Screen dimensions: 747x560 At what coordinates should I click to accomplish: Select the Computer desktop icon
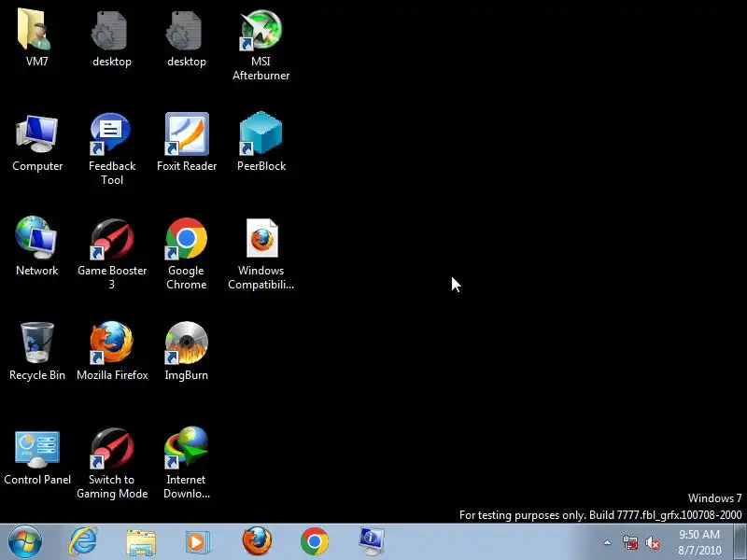click(x=37, y=135)
